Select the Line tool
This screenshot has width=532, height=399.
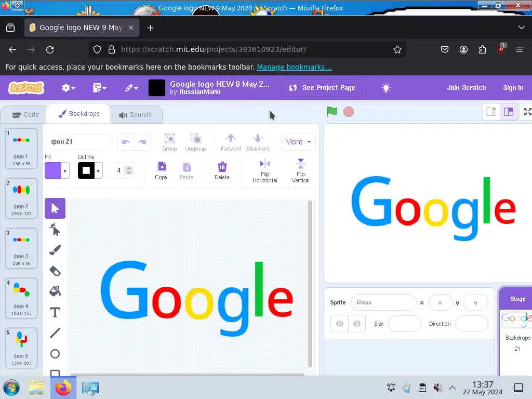point(55,333)
